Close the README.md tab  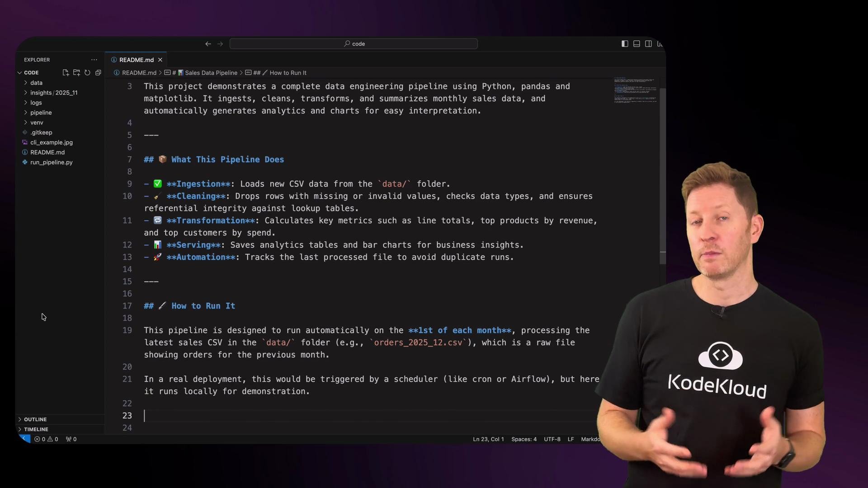click(x=160, y=60)
